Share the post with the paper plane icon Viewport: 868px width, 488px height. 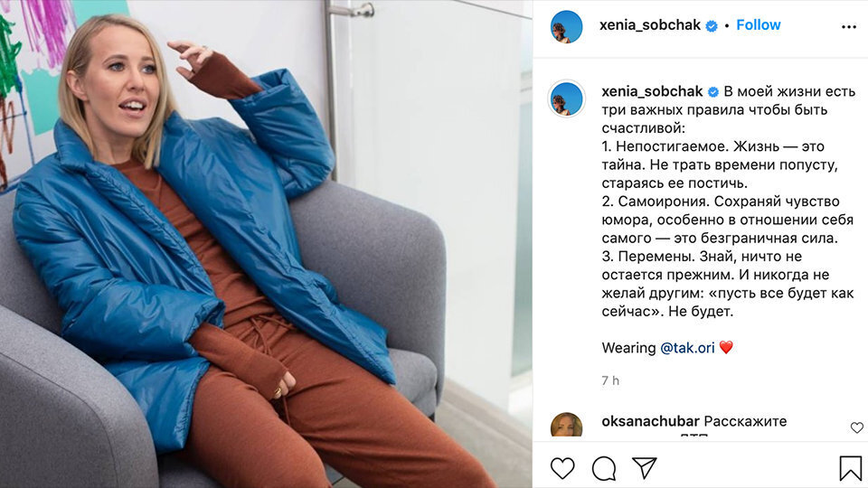[645, 468]
